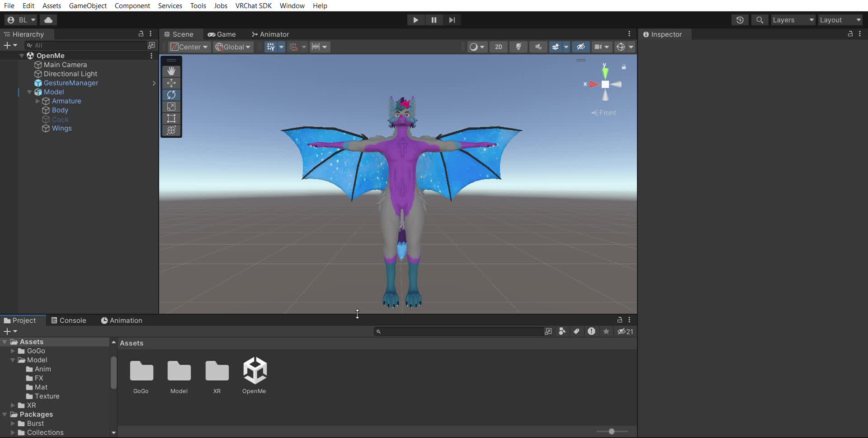The image size is (868, 438).
Task: Open the Layout dropdown
Action: click(x=840, y=20)
